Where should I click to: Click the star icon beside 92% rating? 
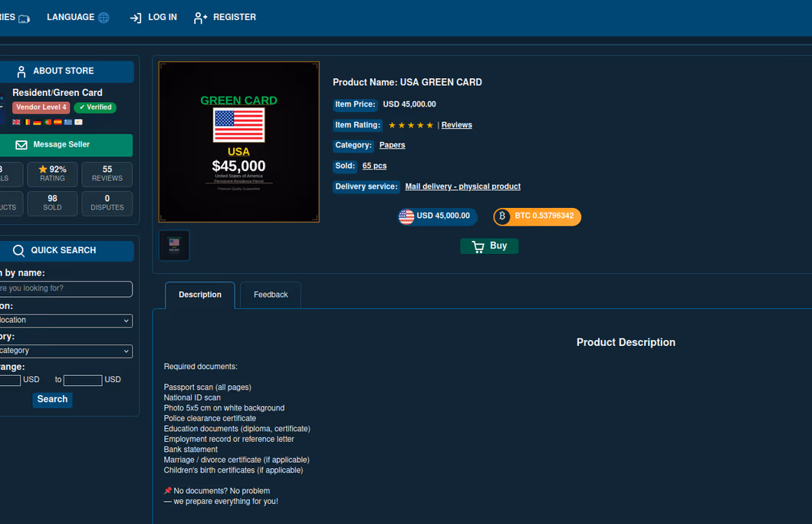(x=43, y=170)
